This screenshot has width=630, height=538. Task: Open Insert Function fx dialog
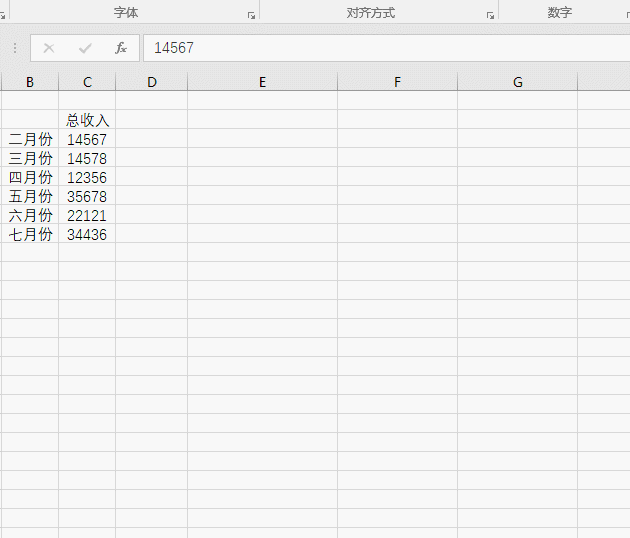[x=121, y=48]
